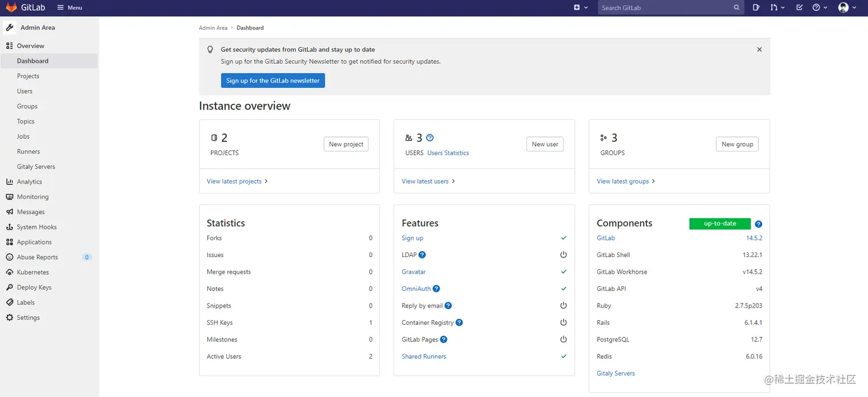The width and height of the screenshot is (868, 397).
Task: Open the OmniAuth feature link
Action: pos(416,289)
